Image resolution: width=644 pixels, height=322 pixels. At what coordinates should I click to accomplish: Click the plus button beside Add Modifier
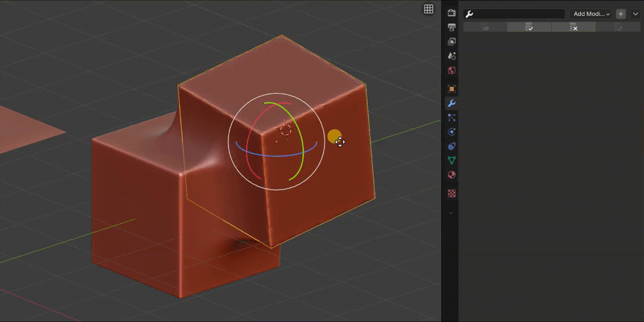(x=621, y=14)
